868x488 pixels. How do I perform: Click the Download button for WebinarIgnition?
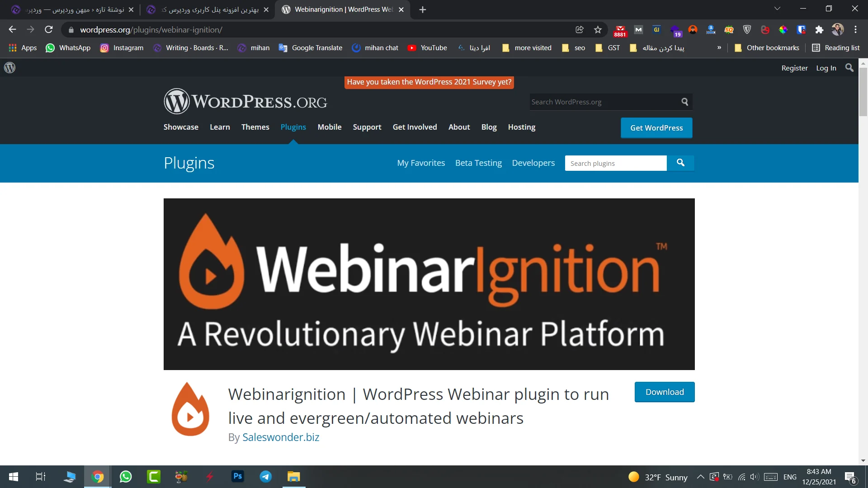[x=664, y=391]
